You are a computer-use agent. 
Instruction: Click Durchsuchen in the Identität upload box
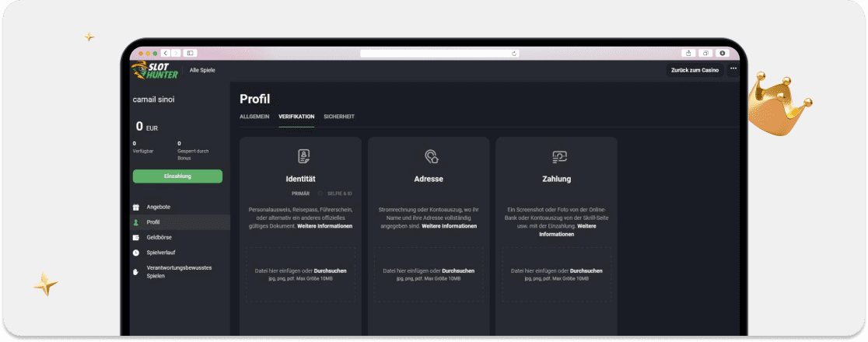coord(330,270)
